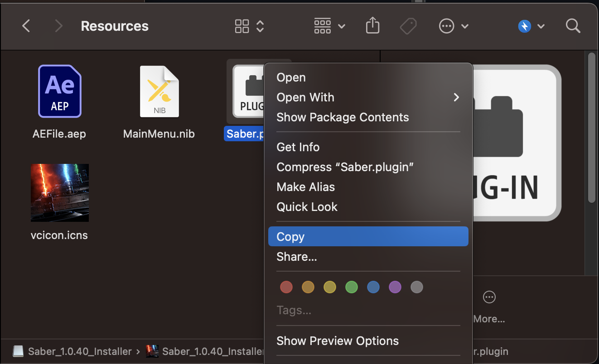Click the large plug-in preview image

point(517,143)
